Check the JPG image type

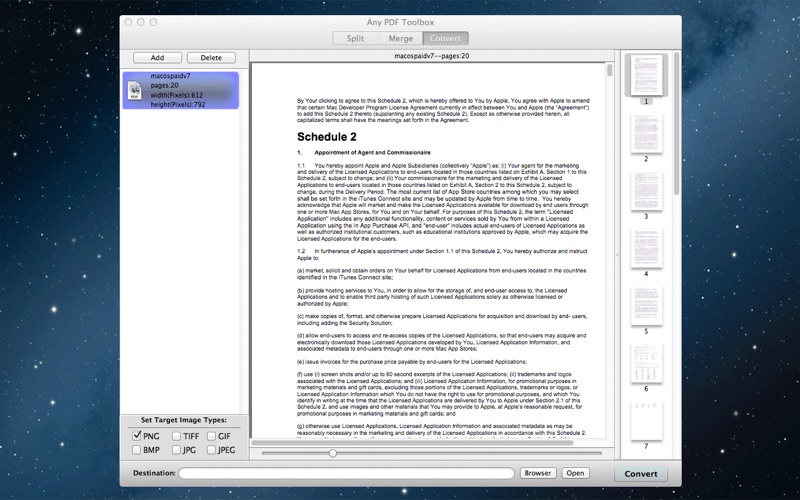tap(176, 450)
